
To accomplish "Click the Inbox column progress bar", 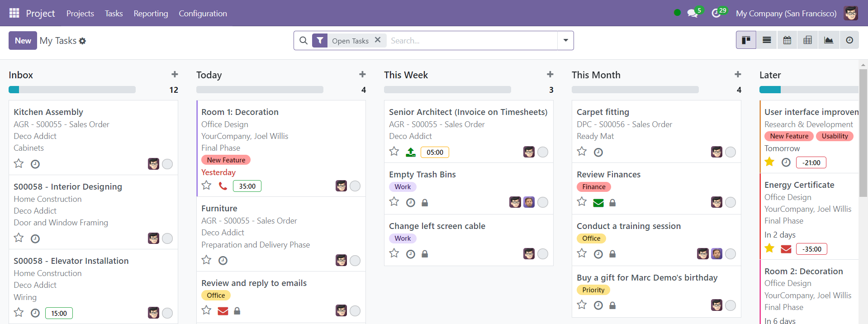I will (x=72, y=90).
